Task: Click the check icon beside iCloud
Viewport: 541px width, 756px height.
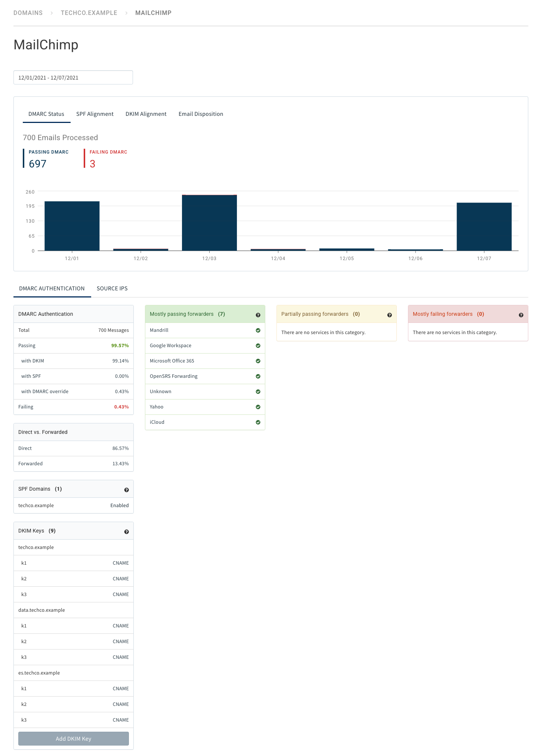Action: (x=258, y=422)
